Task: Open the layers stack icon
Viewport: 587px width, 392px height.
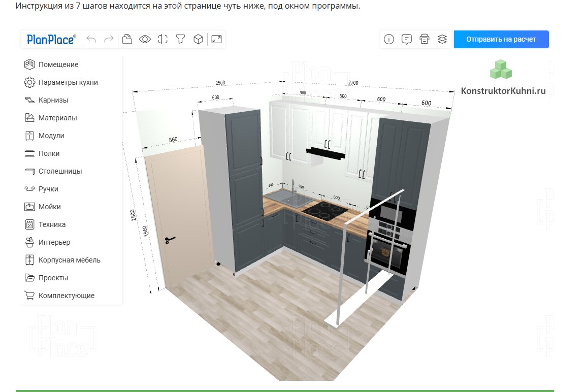Action: coord(442,39)
